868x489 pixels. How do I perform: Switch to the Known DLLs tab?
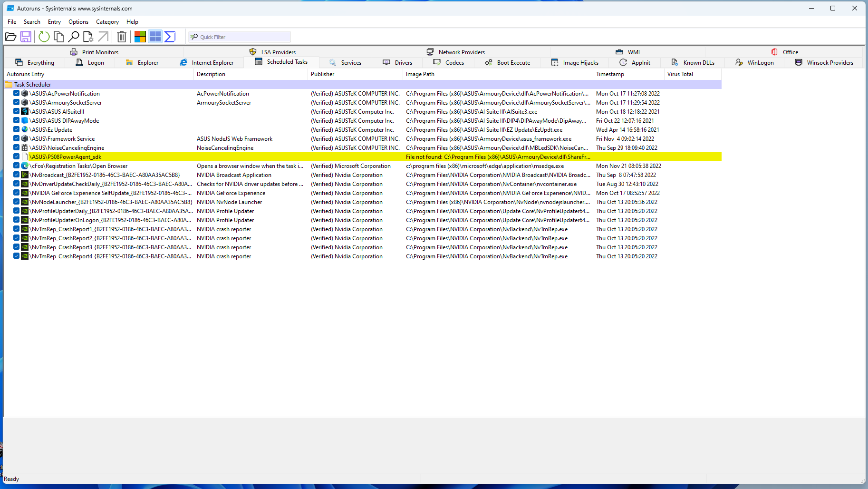(693, 63)
